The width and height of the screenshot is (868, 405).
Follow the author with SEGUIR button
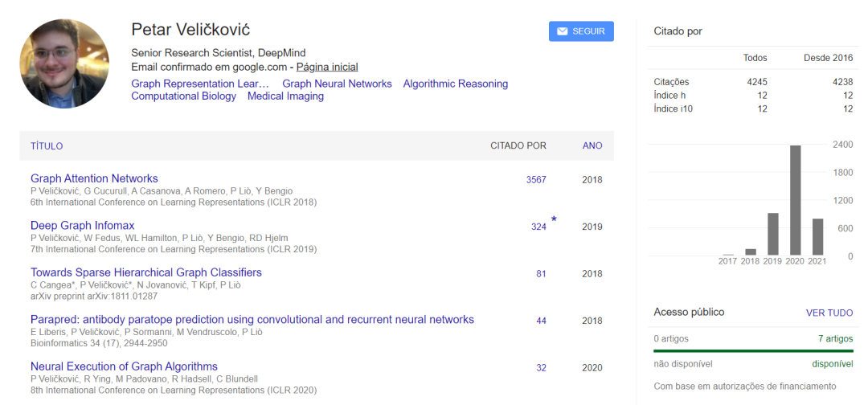coord(581,31)
